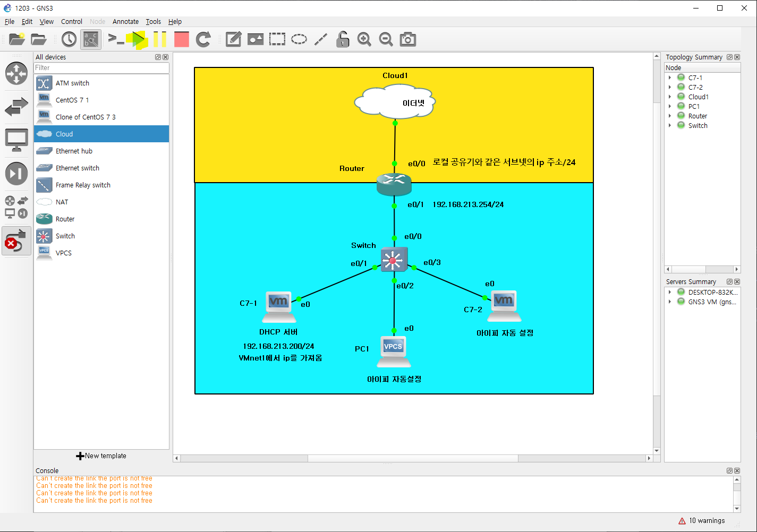Open the Annotate menu

point(125,22)
